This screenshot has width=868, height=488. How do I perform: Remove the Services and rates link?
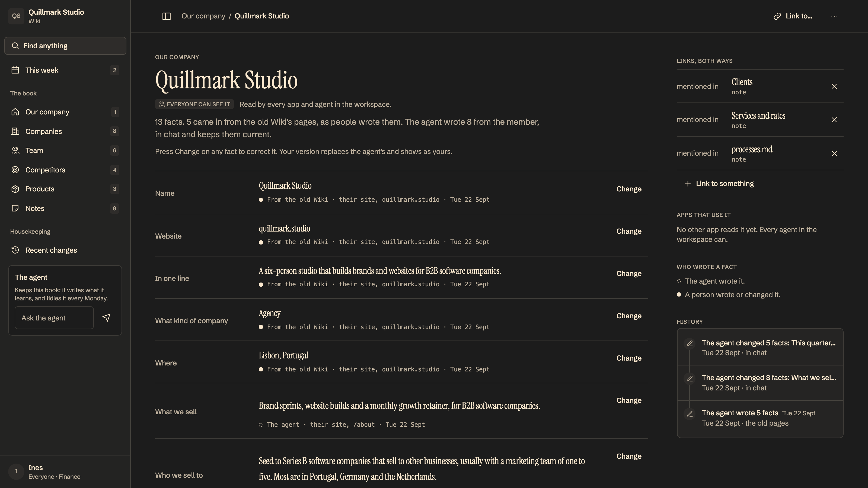(x=834, y=120)
